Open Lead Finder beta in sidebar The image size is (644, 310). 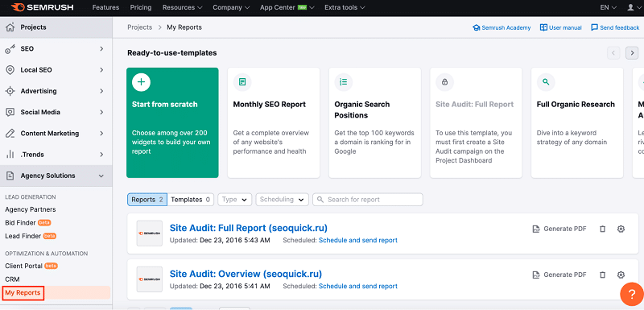(31, 236)
